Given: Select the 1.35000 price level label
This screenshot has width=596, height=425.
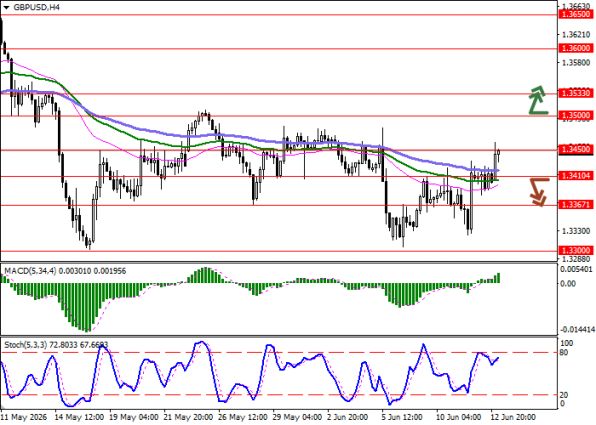Looking at the screenshot, I should (x=576, y=115).
